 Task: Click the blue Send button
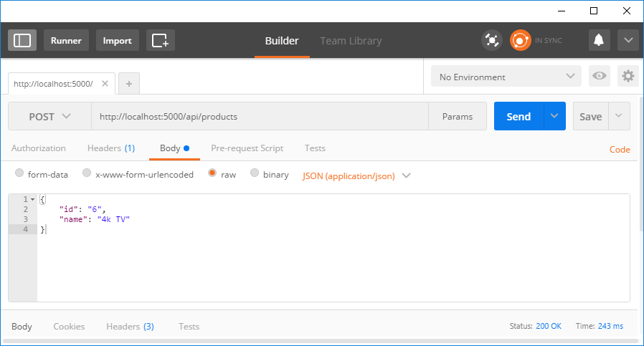pos(518,116)
